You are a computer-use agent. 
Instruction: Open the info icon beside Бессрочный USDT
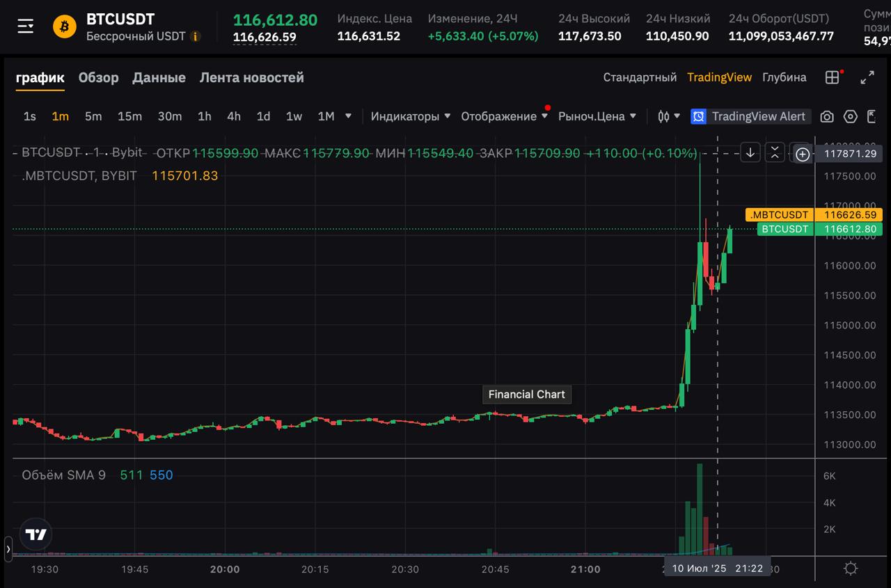[x=196, y=36]
